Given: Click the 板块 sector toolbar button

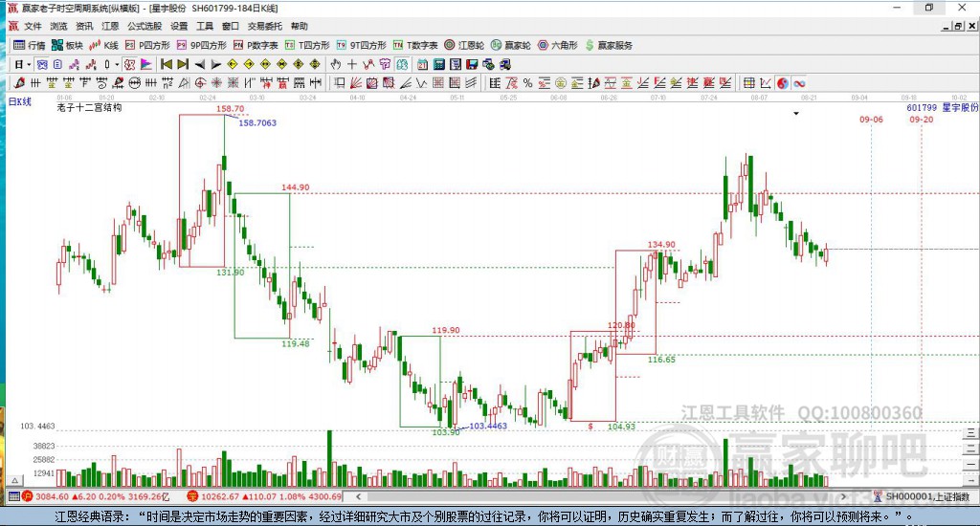Looking at the screenshot, I should pyautogui.click(x=67, y=45).
